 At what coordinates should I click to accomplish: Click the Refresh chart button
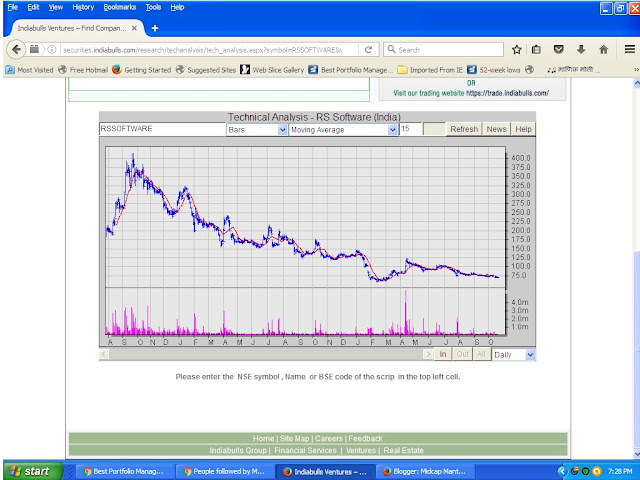pos(464,129)
